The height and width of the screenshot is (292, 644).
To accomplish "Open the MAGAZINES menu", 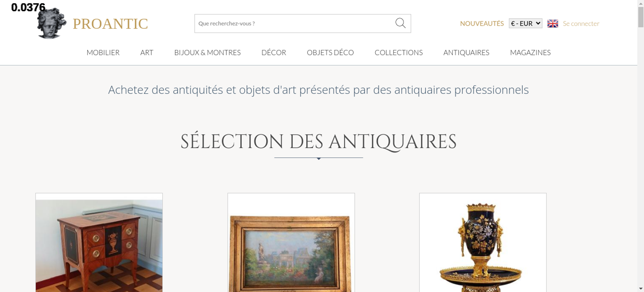I will (530, 52).
